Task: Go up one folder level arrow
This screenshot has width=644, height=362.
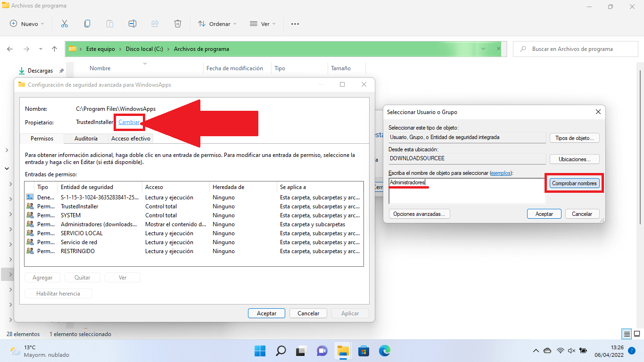Action: pos(54,49)
